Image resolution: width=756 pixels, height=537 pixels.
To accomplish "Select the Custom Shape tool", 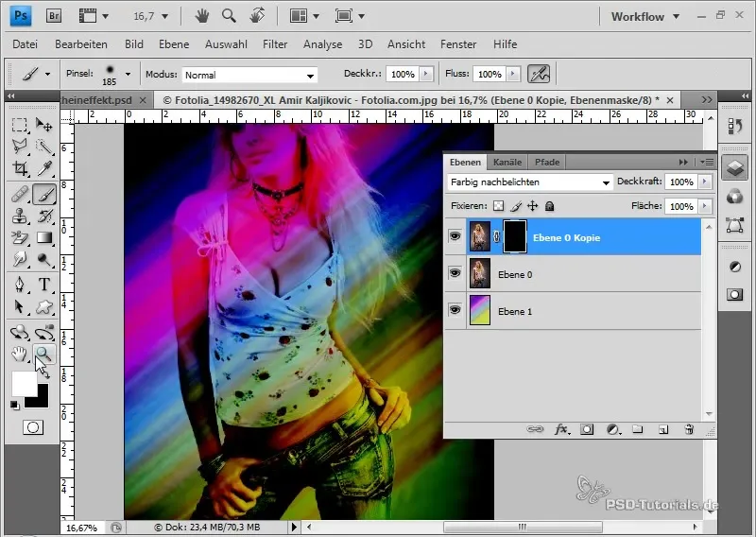I will (x=44, y=307).
